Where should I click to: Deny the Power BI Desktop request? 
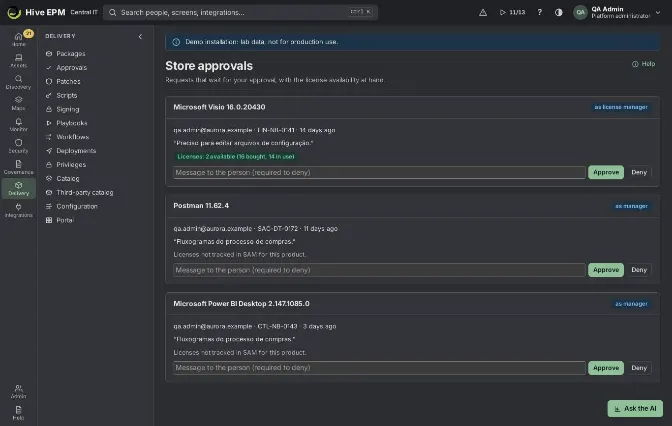coord(639,368)
